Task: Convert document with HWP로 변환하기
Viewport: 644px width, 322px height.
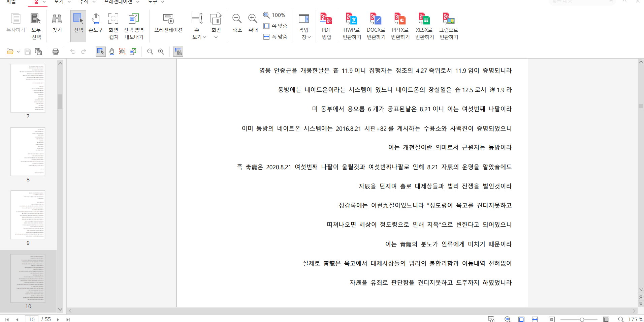Action: point(352,26)
